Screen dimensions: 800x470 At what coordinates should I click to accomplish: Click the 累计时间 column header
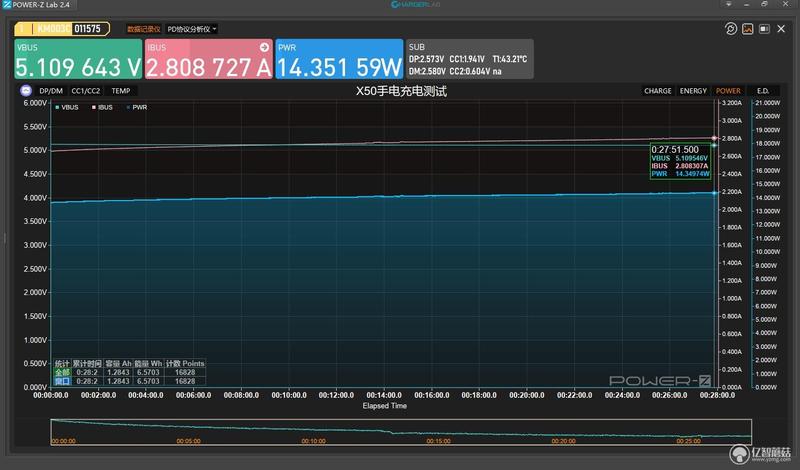point(87,364)
